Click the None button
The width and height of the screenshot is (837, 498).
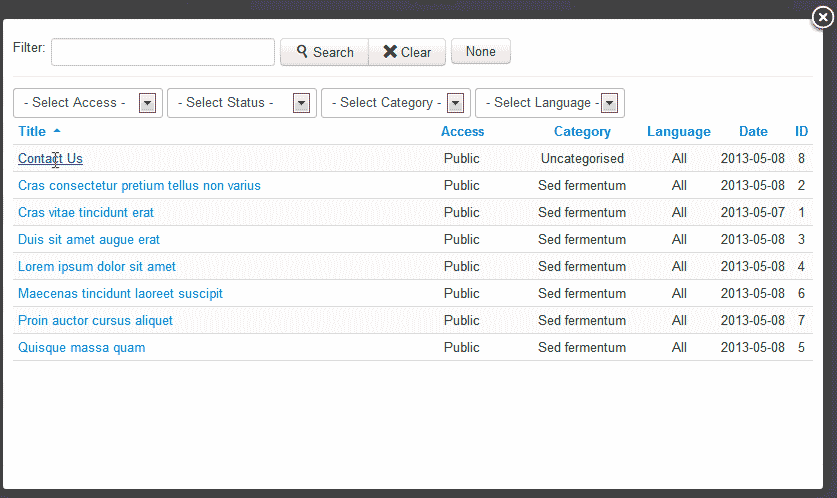click(x=480, y=51)
